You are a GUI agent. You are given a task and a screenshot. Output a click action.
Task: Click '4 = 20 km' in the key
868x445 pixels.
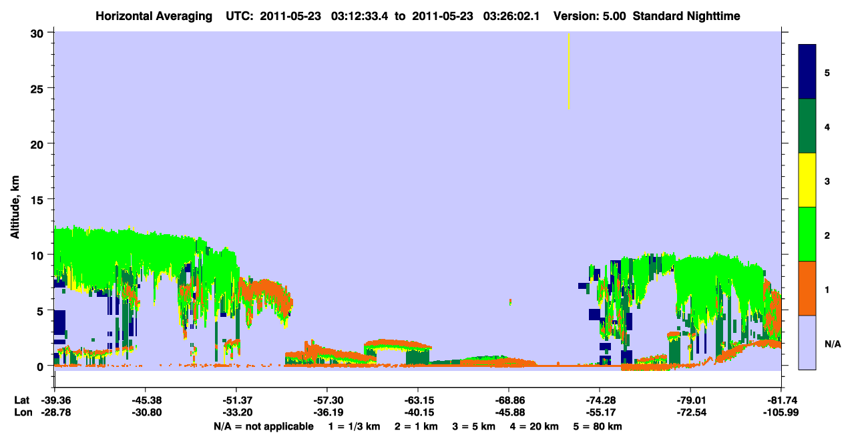click(533, 426)
